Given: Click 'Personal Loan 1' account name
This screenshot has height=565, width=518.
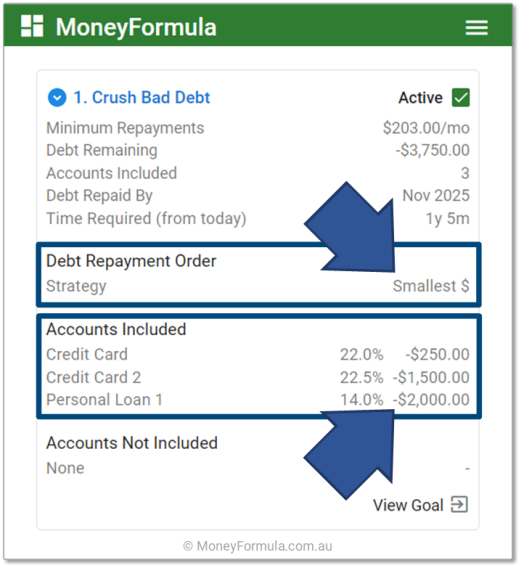Looking at the screenshot, I should pyautogui.click(x=104, y=400).
